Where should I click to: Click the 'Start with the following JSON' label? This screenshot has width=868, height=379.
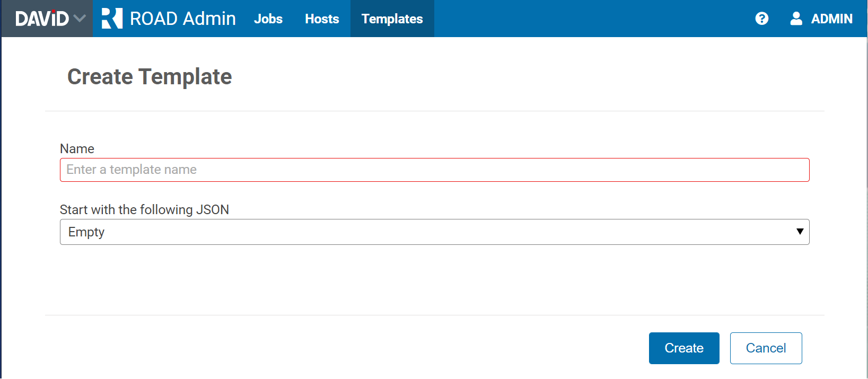(x=144, y=210)
